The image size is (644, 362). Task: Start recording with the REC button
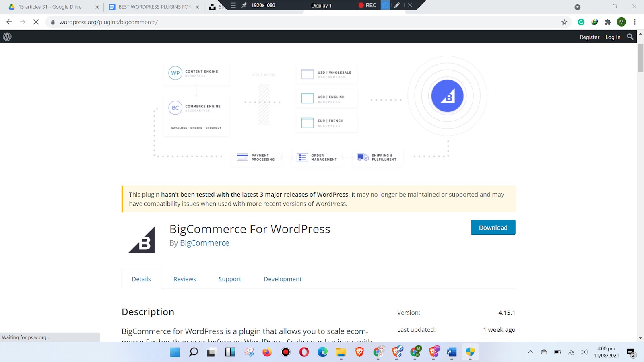click(367, 5)
